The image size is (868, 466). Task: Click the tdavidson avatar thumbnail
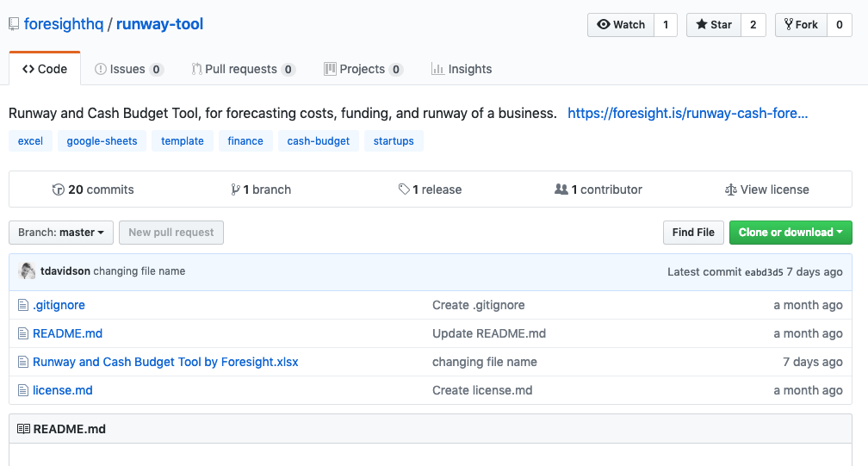pyautogui.click(x=28, y=271)
